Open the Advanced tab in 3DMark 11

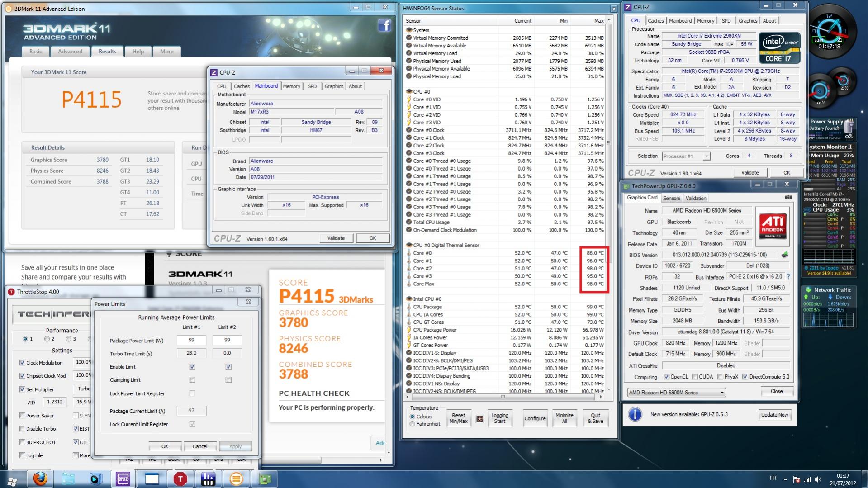pos(70,52)
